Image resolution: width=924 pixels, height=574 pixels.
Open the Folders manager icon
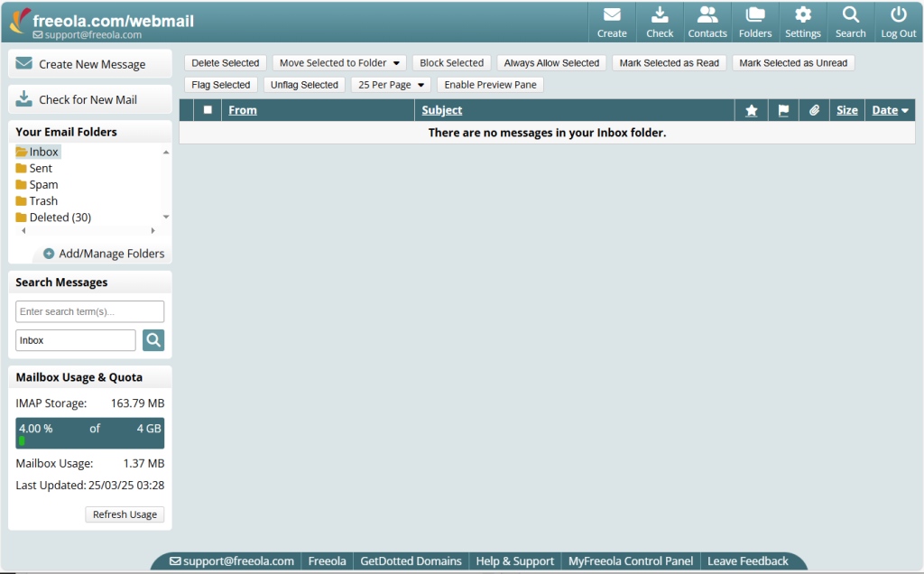tap(755, 21)
